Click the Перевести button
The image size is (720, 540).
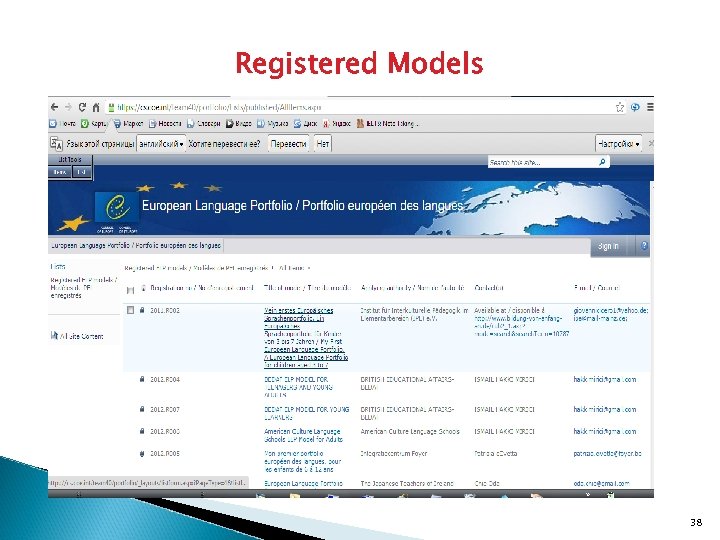288,144
